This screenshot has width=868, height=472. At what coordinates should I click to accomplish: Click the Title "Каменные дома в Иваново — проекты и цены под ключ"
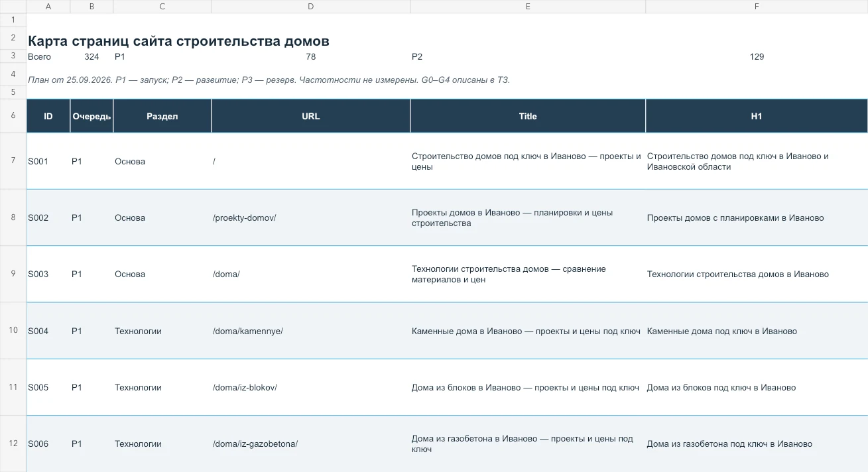point(528,331)
